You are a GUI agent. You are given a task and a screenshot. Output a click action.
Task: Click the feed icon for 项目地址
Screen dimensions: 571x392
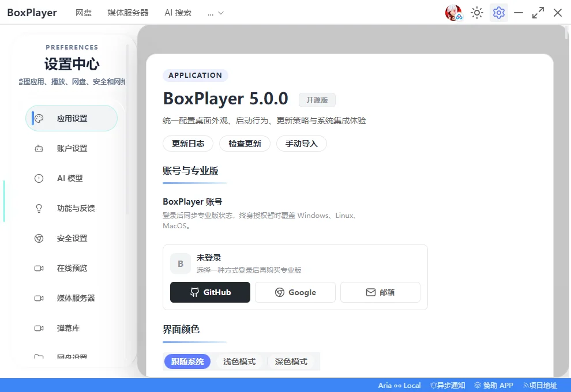(526, 386)
